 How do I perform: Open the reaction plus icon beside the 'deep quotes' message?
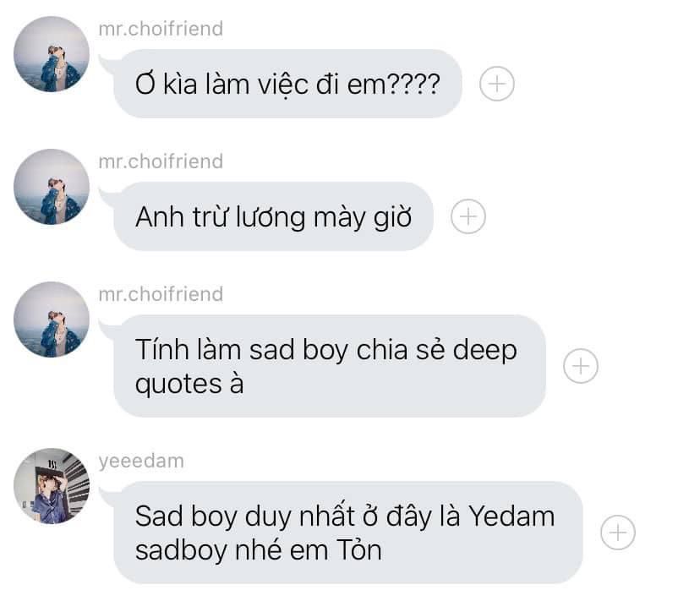point(581,366)
